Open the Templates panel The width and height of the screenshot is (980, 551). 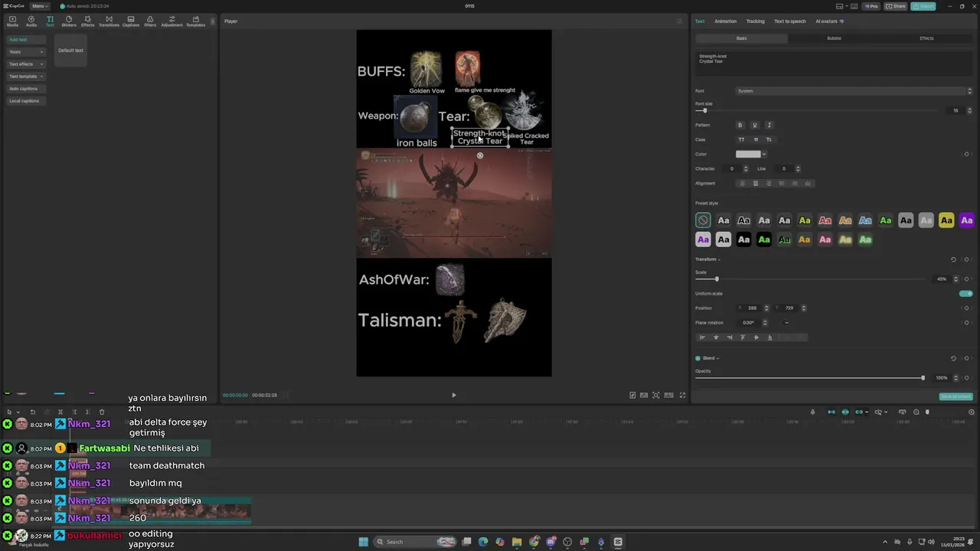tap(195, 21)
